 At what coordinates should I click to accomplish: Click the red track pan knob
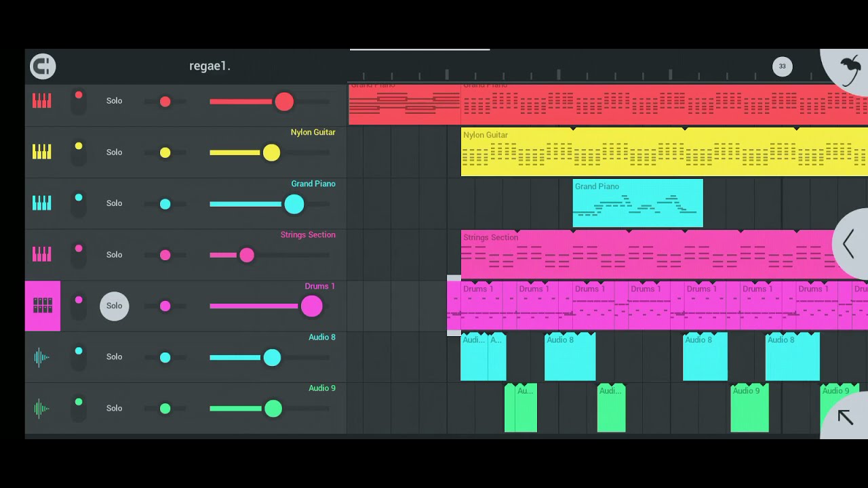165,101
